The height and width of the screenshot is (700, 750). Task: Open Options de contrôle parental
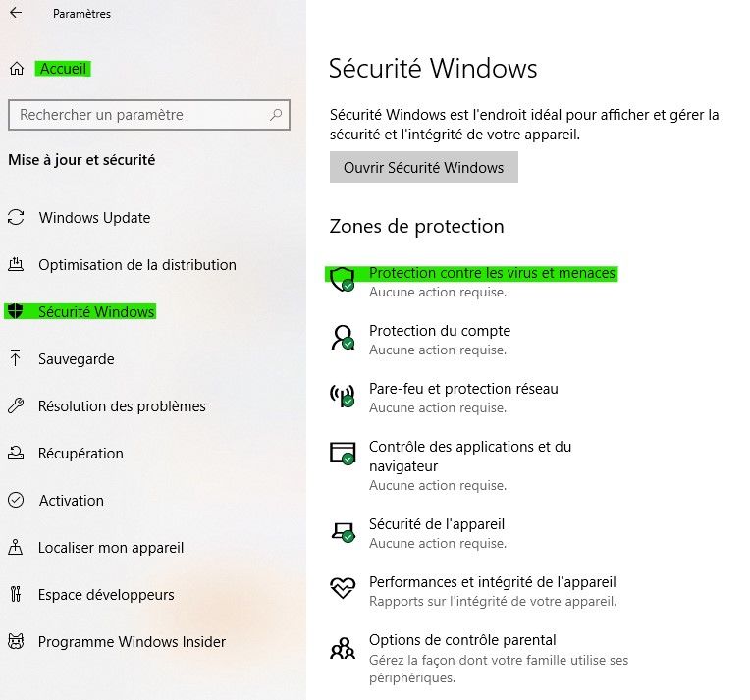(462, 640)
